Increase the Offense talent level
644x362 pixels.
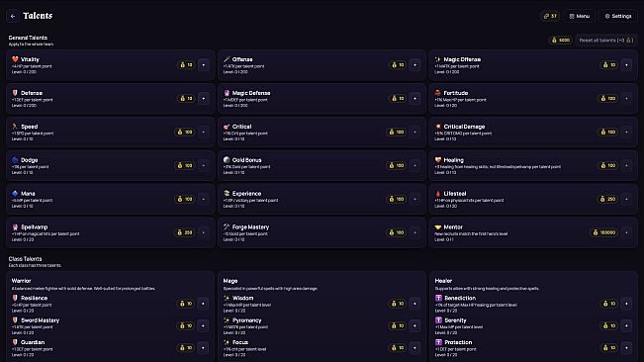click(x=414, y=65)
